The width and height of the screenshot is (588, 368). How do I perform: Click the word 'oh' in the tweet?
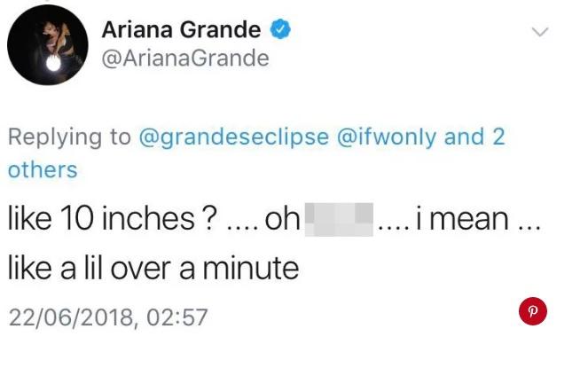(x=284, y=218)
